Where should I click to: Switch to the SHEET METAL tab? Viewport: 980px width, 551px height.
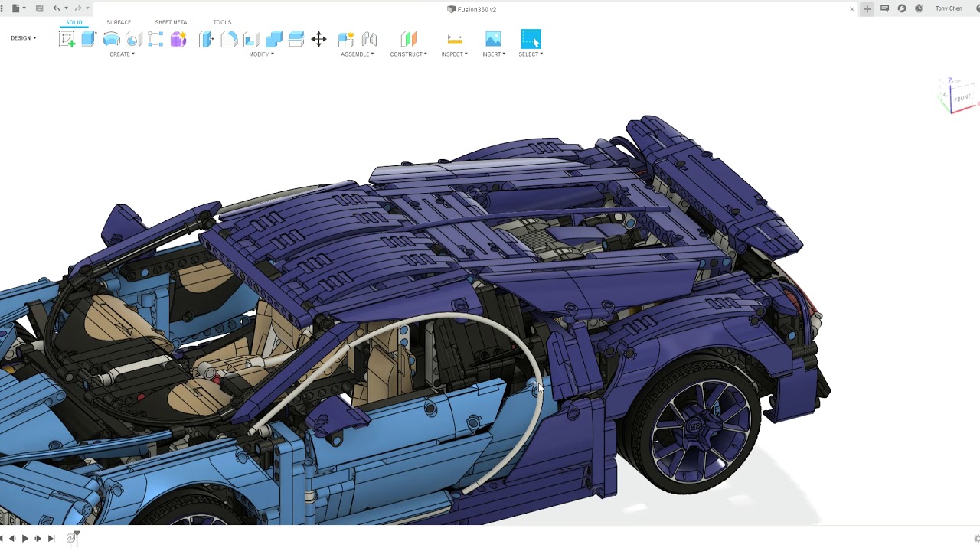click(172, 22)
